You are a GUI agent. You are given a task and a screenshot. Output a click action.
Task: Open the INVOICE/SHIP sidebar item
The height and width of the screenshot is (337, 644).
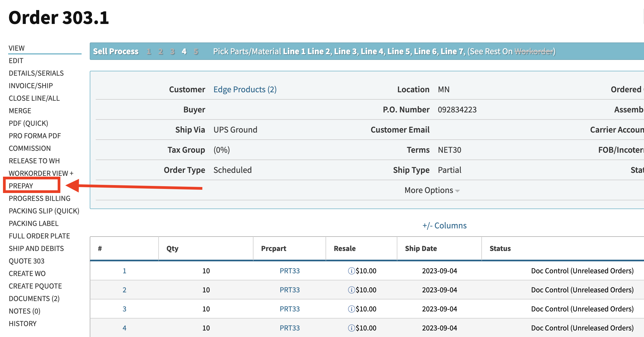tap(31, 86)
